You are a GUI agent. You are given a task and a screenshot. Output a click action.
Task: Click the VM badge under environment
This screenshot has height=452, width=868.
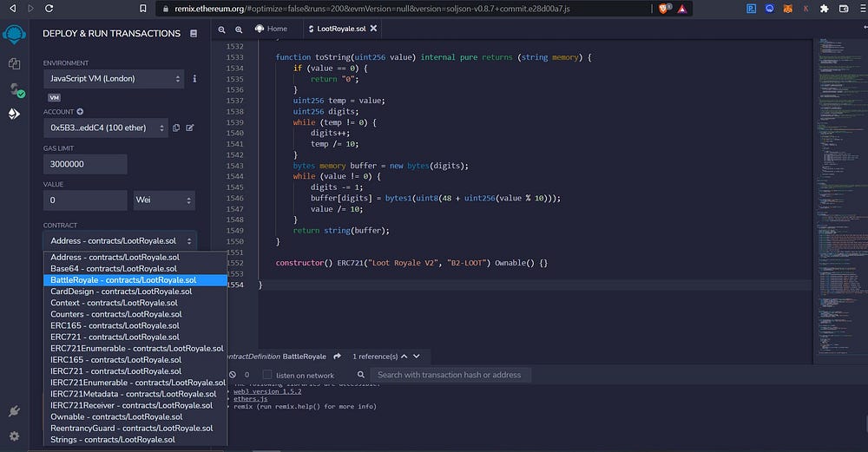click(54, 98)
